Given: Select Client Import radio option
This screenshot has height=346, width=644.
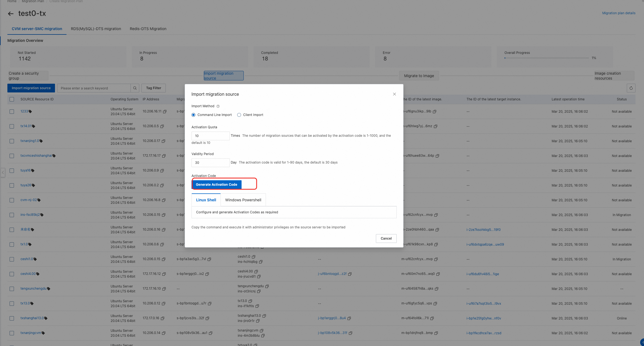Looking at the screenshot, I should pos(239,115).
